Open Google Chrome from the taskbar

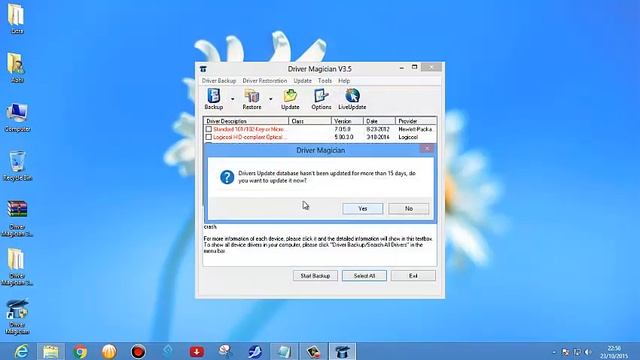pos(80,351)
